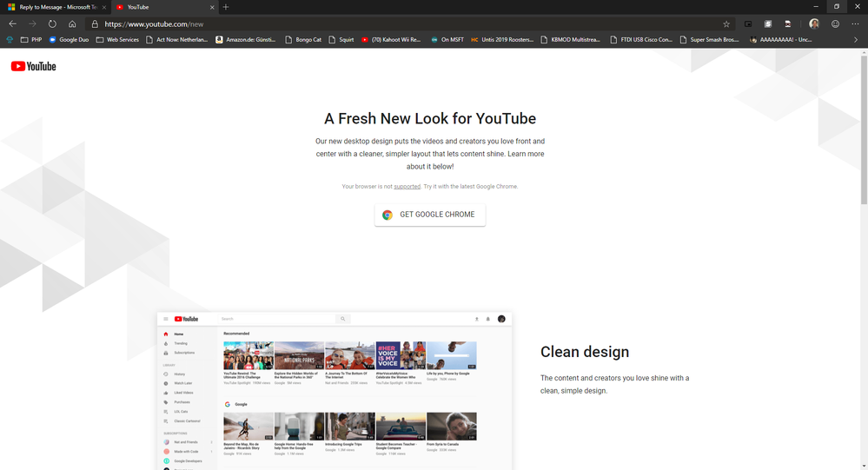Open the FTDI USB Cisco Console bookmark
The height and width of the screenshot is (470, 868).
641,39
